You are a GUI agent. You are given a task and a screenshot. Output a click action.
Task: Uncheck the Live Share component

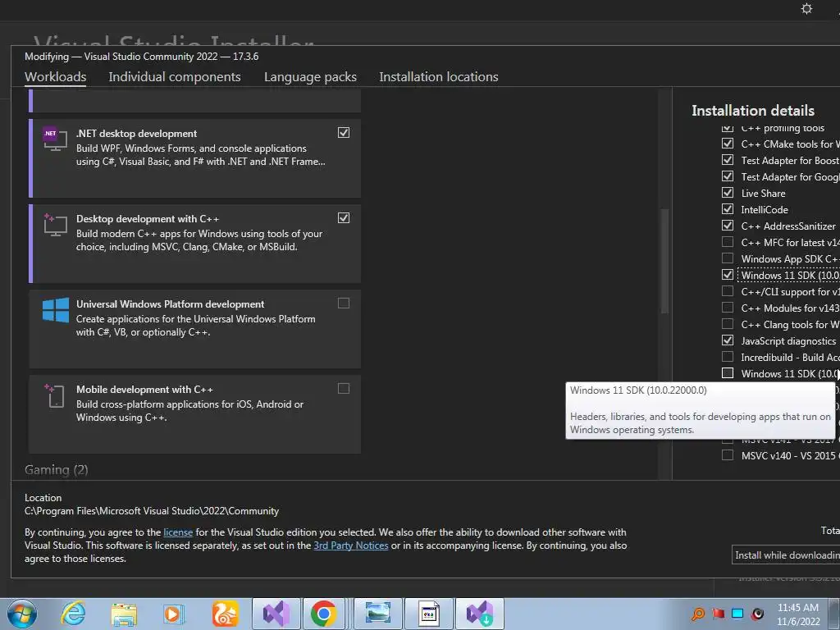(728, 192)
